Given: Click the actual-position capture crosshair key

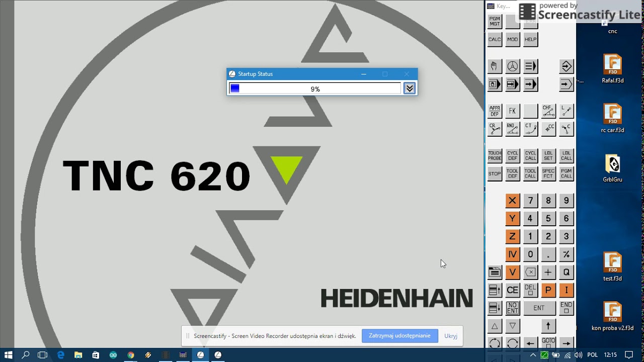Looking at the screenshot, I should pos(548,272).
